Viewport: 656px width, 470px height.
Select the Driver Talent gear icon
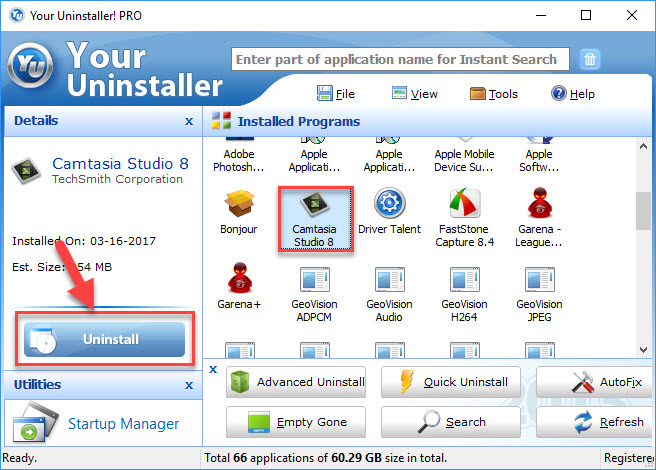(390, 203)
